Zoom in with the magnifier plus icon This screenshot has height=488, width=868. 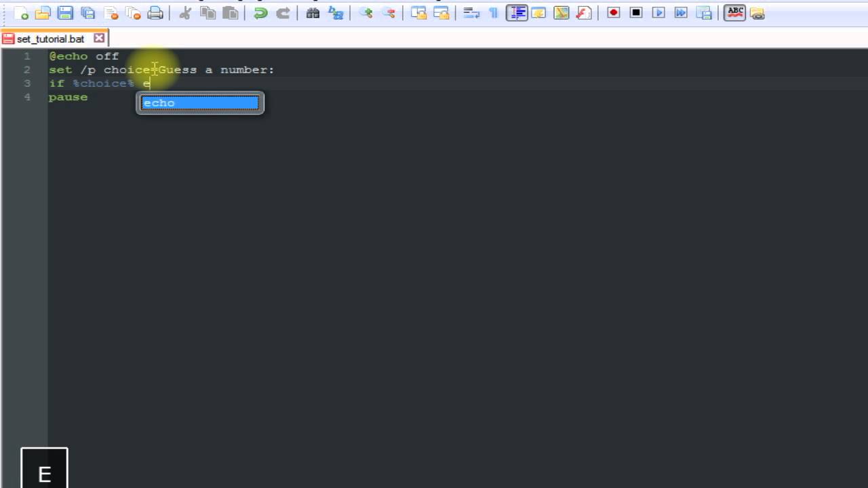366,13
